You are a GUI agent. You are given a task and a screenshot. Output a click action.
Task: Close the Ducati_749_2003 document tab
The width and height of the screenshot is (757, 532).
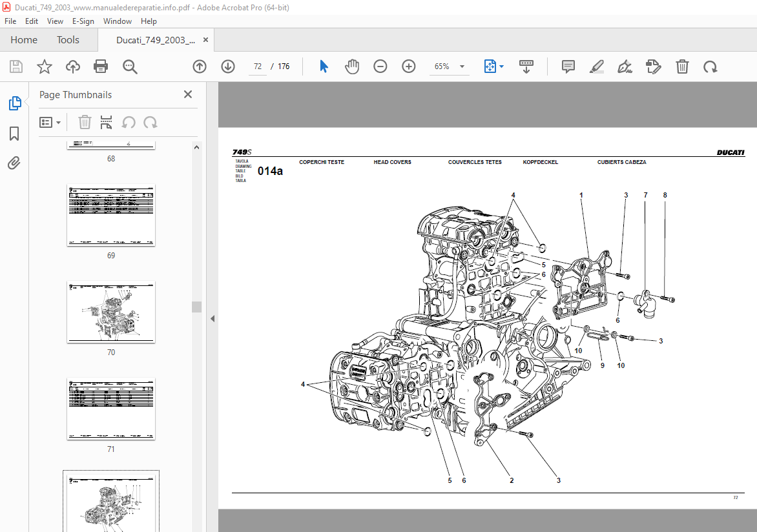tap(205, 40)
